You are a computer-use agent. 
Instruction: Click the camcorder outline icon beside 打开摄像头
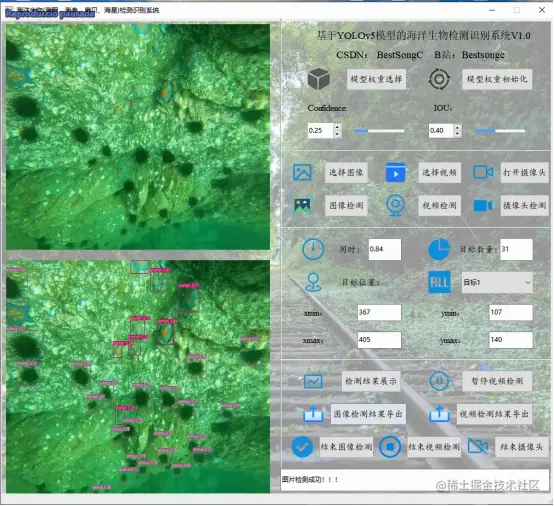coord(483,172)
